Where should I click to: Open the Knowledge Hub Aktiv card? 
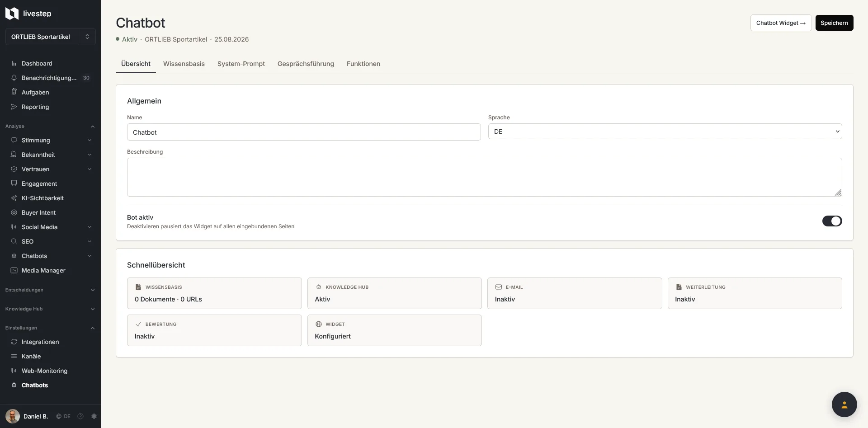click(394, 293)
